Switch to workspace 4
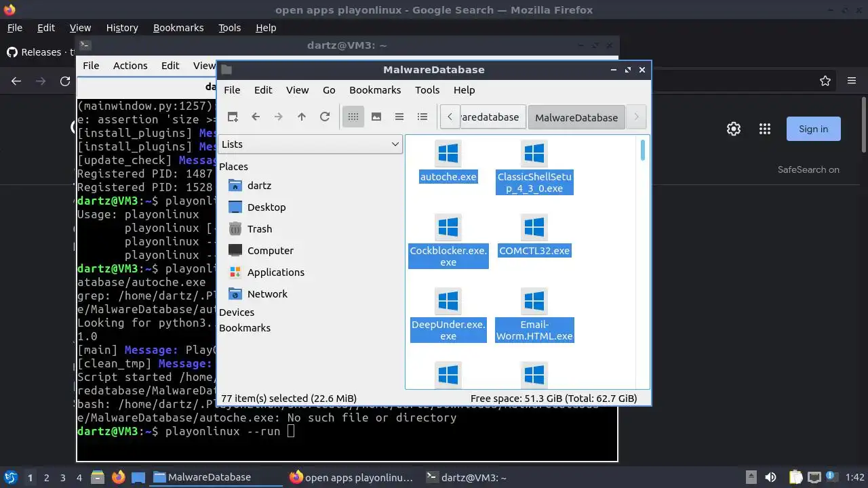The width and height of the screenshot is (868, 488). pos(79,477)
